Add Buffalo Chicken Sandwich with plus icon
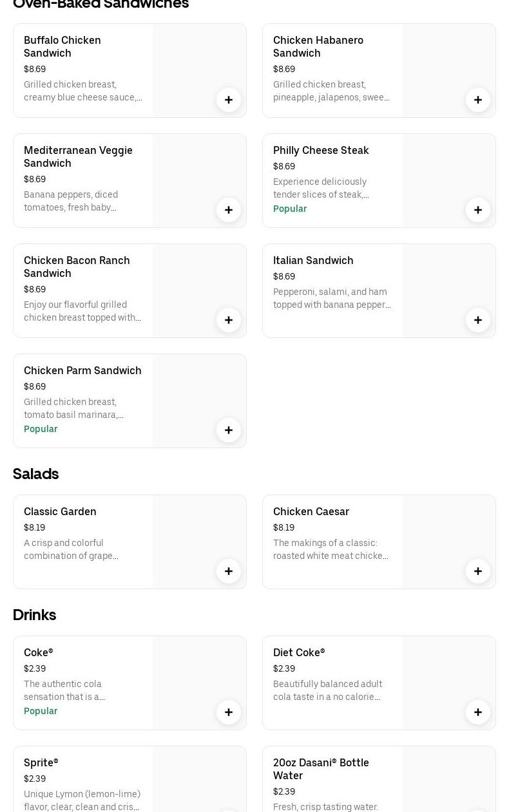 [229, 100]
